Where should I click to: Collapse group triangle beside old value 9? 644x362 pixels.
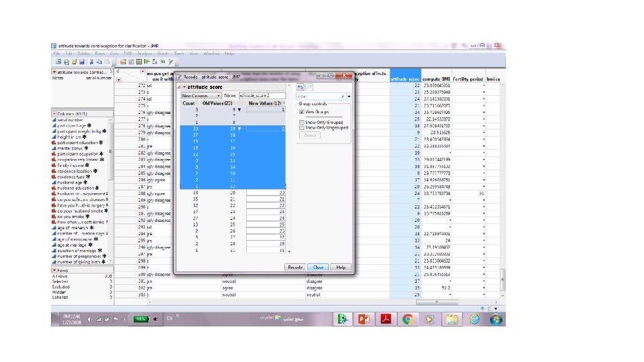(x=239, y=109)
